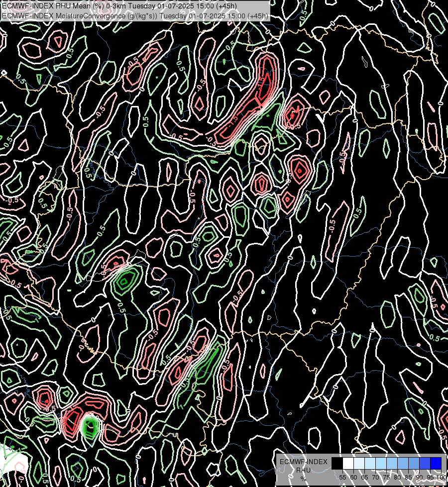Click the legend tick value 95
Image resolution: width=448 pixels, height=487 pixels.
(x=430, y=478)
